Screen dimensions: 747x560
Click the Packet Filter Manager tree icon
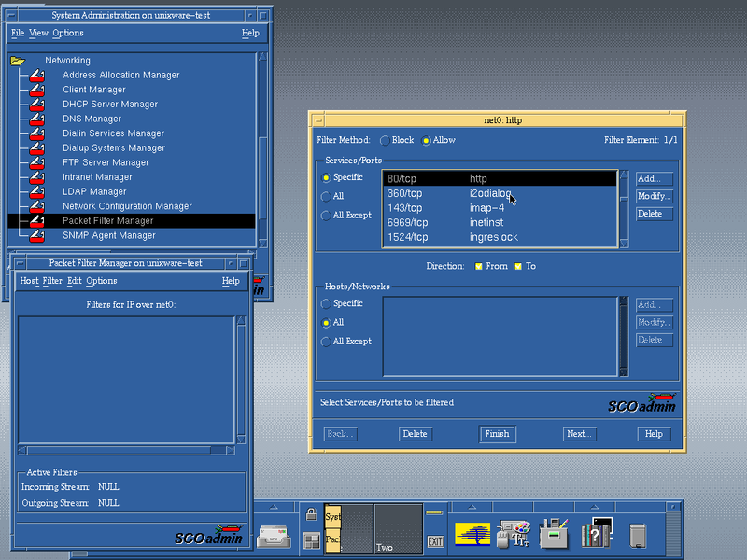[36, 221]
